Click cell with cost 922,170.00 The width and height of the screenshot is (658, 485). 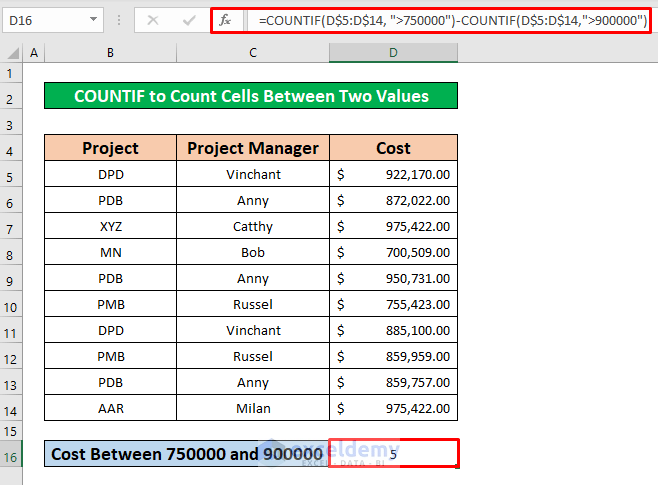tap(393, 174)
